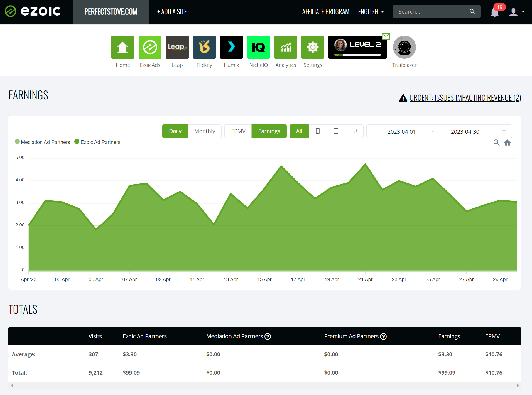Click the start date 2023-04-01 field
This screenshot has height=395, width=532.
coord(401,131)
